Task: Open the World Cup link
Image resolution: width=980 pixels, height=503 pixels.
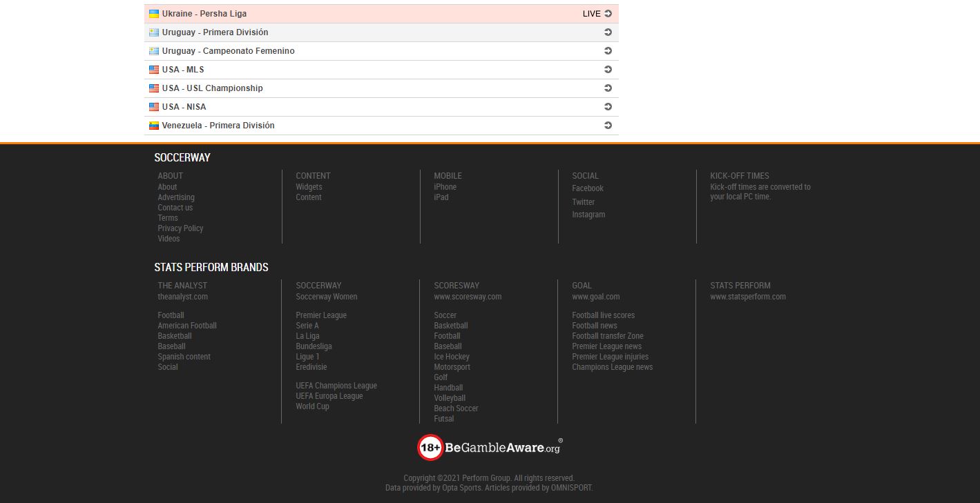Action: coord(312,406)
